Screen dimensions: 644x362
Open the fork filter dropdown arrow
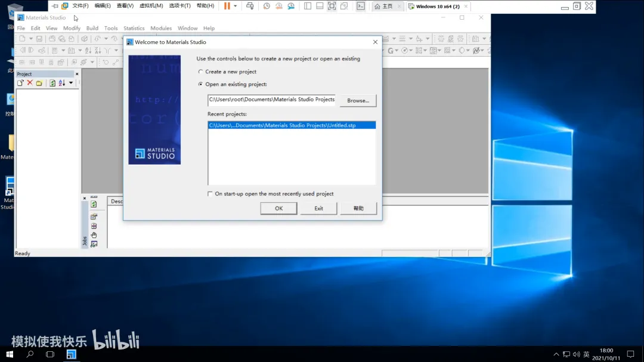coord(116,50)
